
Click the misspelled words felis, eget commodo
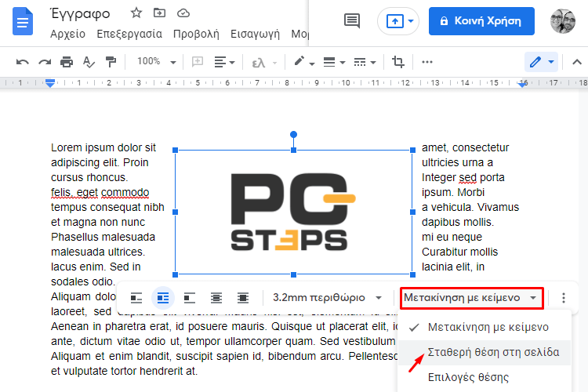click(100, 192)
